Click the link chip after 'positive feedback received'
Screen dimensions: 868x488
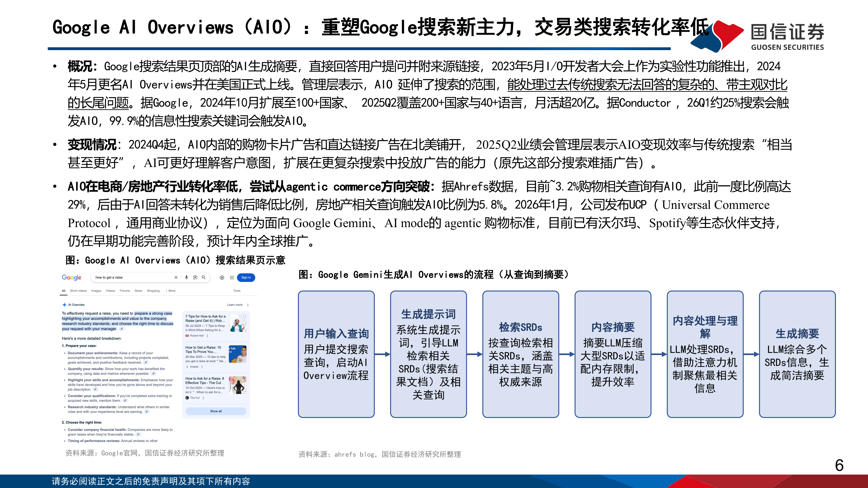pos(146,363)
